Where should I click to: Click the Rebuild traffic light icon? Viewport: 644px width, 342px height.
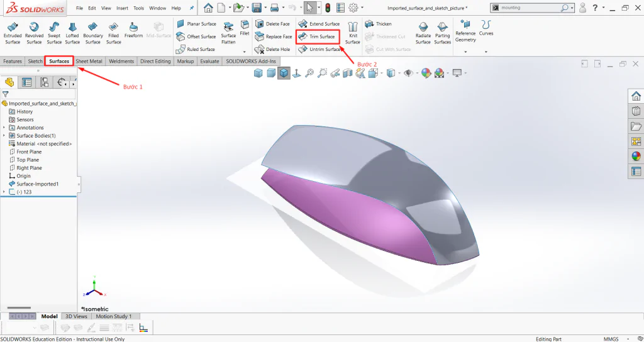(x=327, y=8)
